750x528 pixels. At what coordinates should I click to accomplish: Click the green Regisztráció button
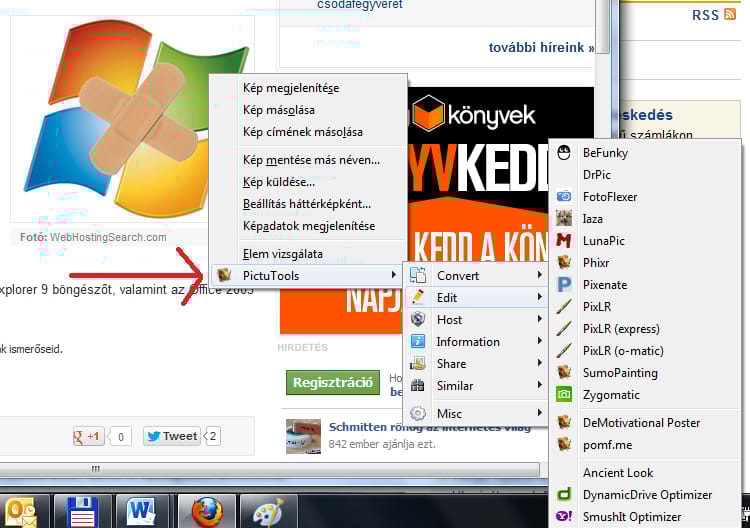click(333, 383)
